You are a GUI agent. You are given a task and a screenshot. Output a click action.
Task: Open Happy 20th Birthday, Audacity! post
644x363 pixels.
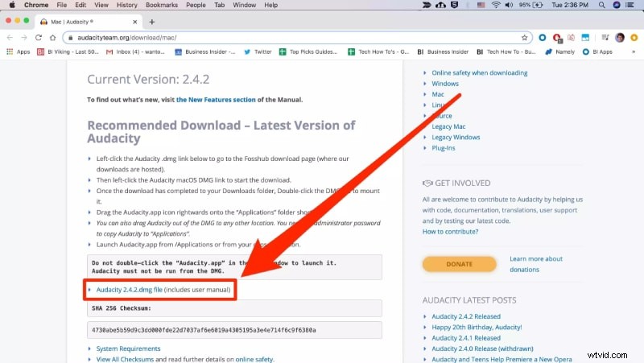[x=477, y=327]
